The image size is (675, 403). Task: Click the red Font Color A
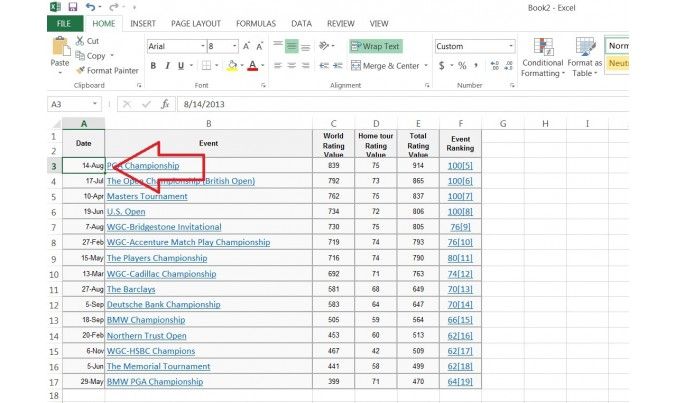(x=253, y=65)
